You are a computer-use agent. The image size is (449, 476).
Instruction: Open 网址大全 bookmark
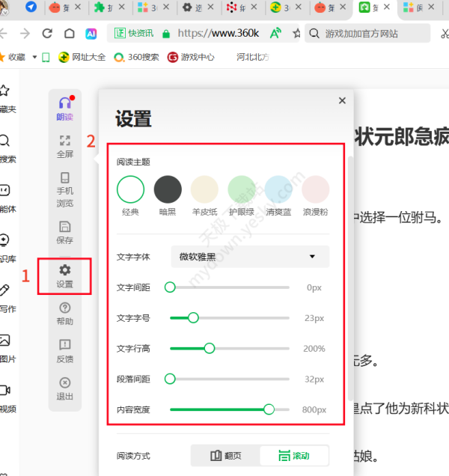tap(82, 57)
